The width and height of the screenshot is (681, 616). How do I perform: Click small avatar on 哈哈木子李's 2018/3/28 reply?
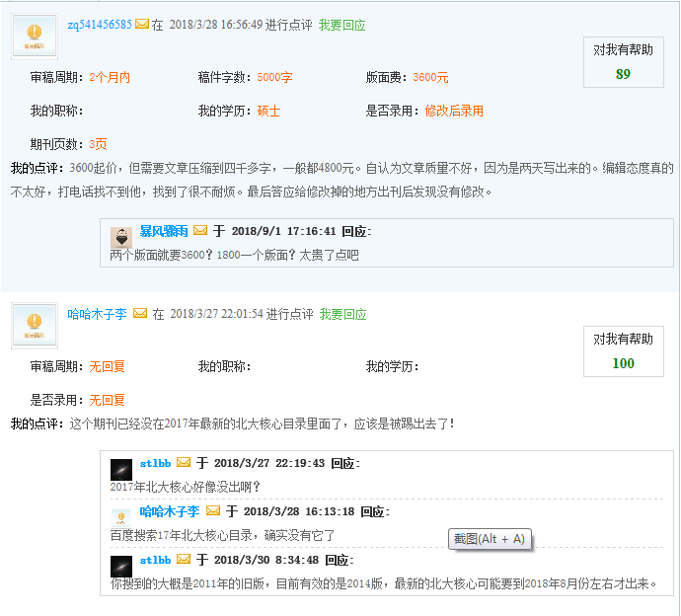[x=121, y=517]
